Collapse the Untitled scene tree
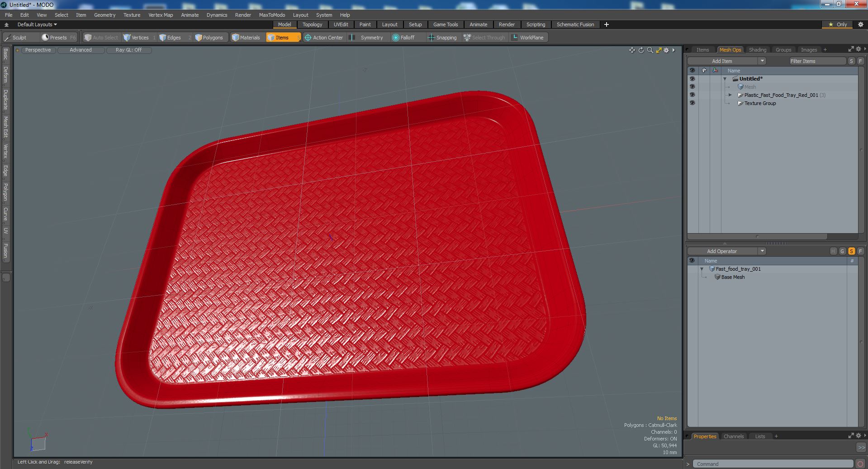868x469 pixels. click(725, 79)
